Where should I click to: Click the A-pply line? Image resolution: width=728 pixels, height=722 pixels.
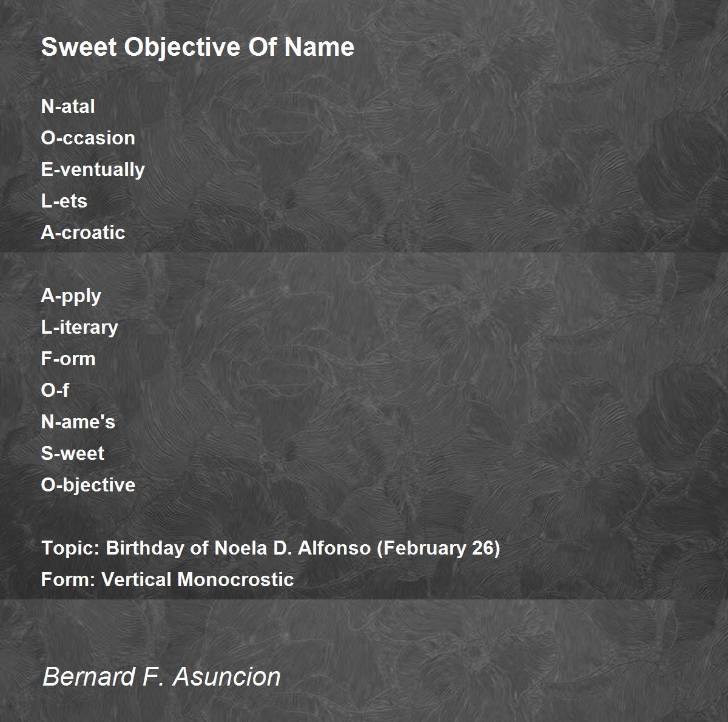[71, 295]
